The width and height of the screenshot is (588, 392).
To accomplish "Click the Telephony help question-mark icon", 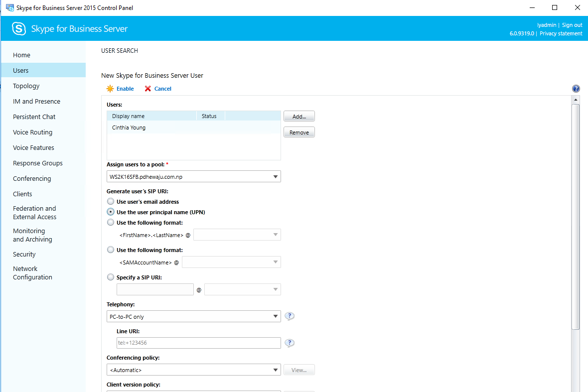I will coord(290,316).
